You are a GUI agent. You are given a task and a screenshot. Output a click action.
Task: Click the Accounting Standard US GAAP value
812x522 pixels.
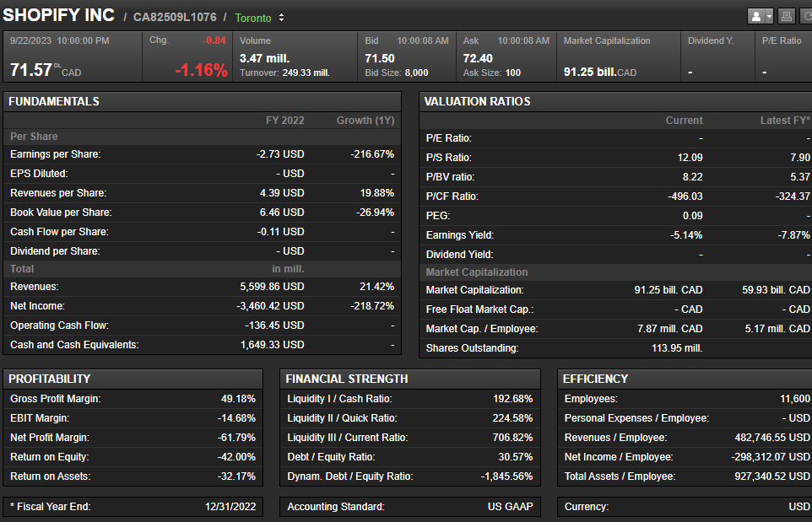(x=510, y=507)
